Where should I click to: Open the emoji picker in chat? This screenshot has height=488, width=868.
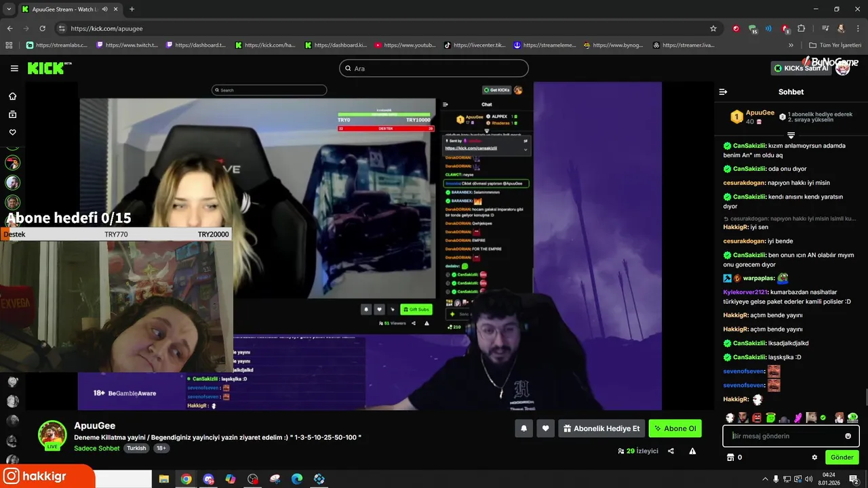[848, 436]
